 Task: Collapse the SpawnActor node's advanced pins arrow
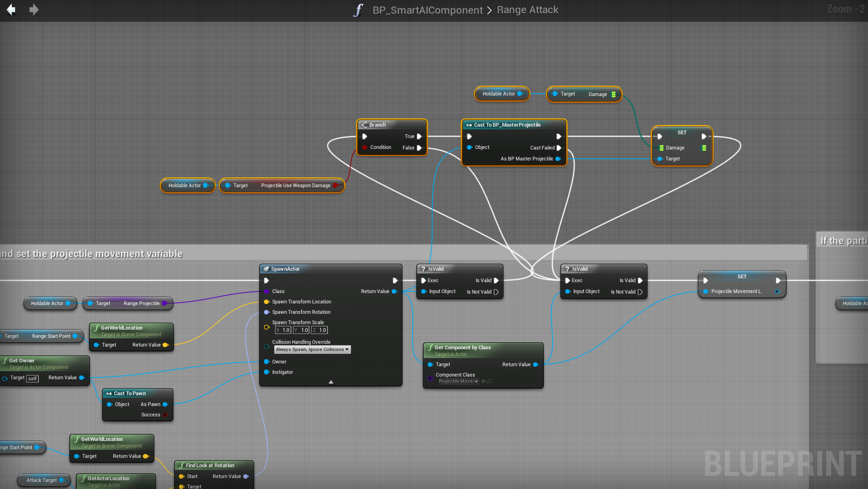click(x=331, y=382)
